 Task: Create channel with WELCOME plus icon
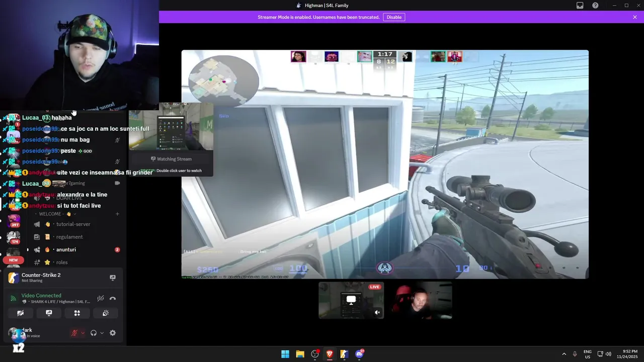pos(117,214)
